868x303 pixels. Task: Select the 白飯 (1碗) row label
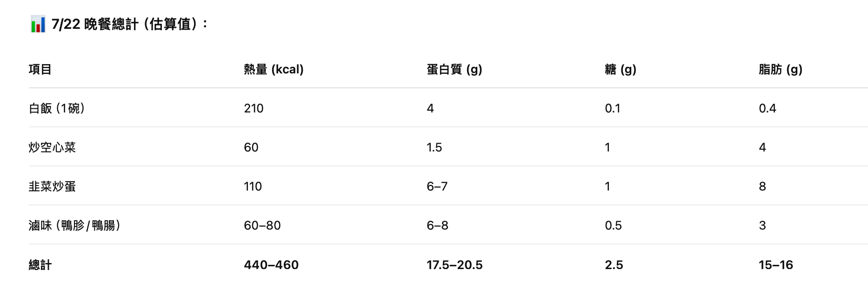tap(57, 108)
